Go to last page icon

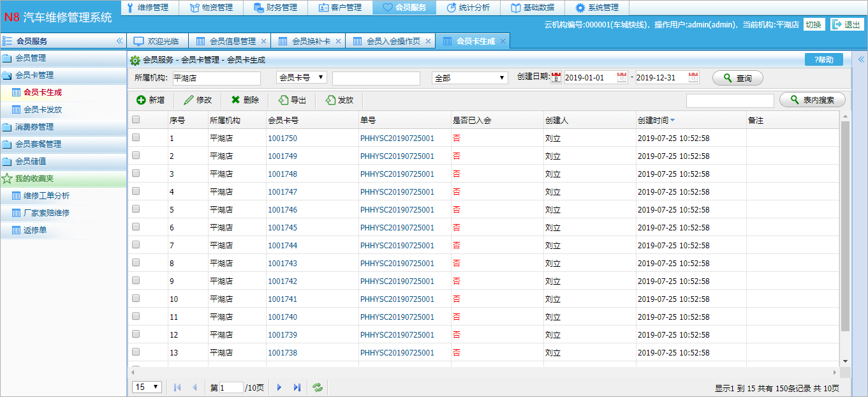(x=297, y=387)
